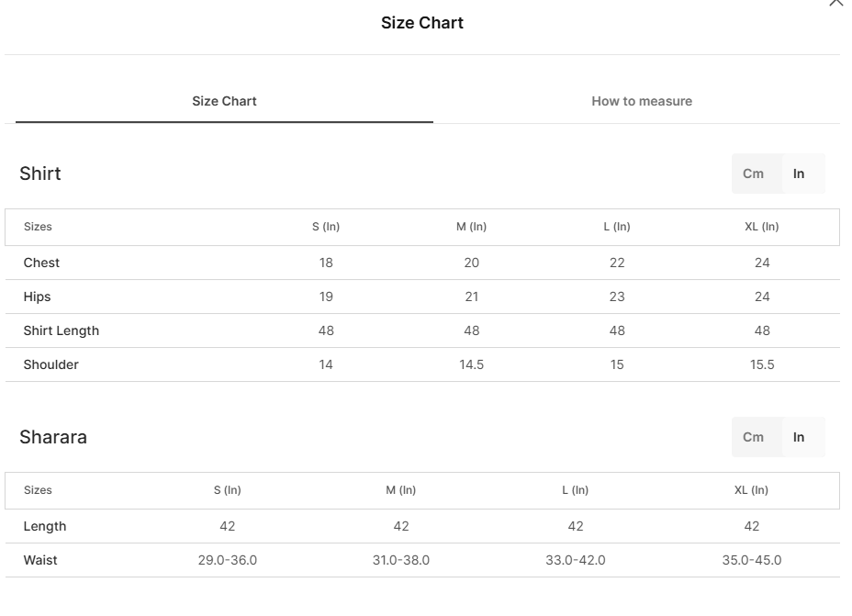Click the Shoulder 14.5 value for M
The image size is (852, 616).
tap(471, 364)
